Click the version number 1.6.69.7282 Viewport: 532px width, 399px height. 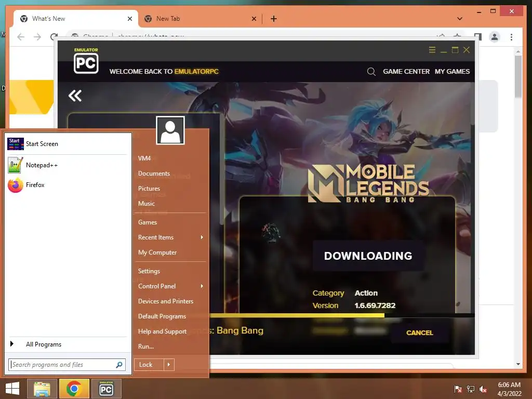[375, 305]
